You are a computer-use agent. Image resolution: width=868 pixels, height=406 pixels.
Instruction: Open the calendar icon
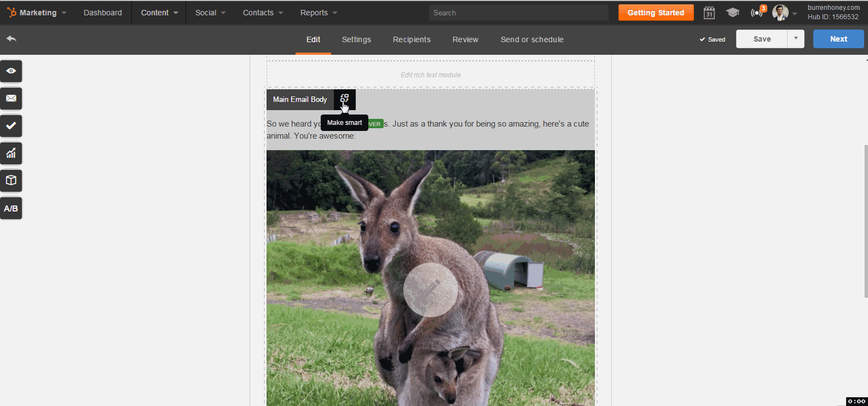coord(709,13)
